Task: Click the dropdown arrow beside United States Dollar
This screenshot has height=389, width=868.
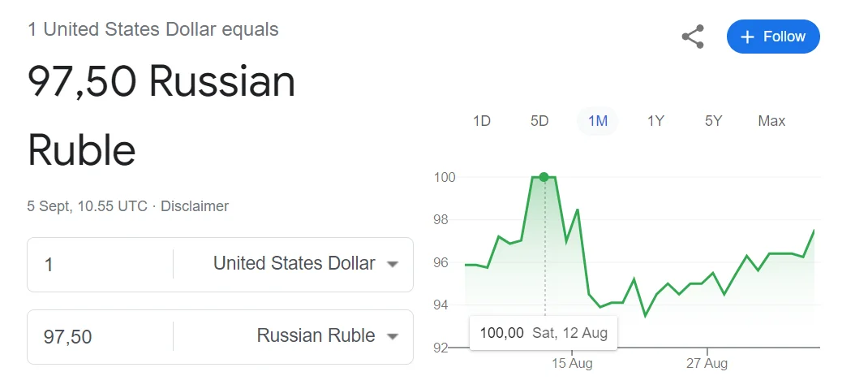Action: pyautogui.click(x=393, y=265)
